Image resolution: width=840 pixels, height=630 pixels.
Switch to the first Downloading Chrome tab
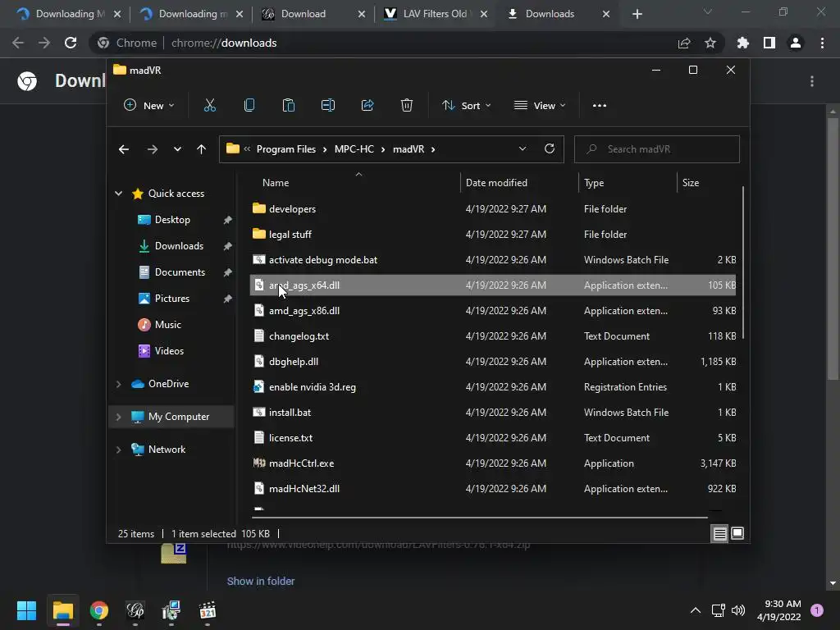tap(68, 14)
